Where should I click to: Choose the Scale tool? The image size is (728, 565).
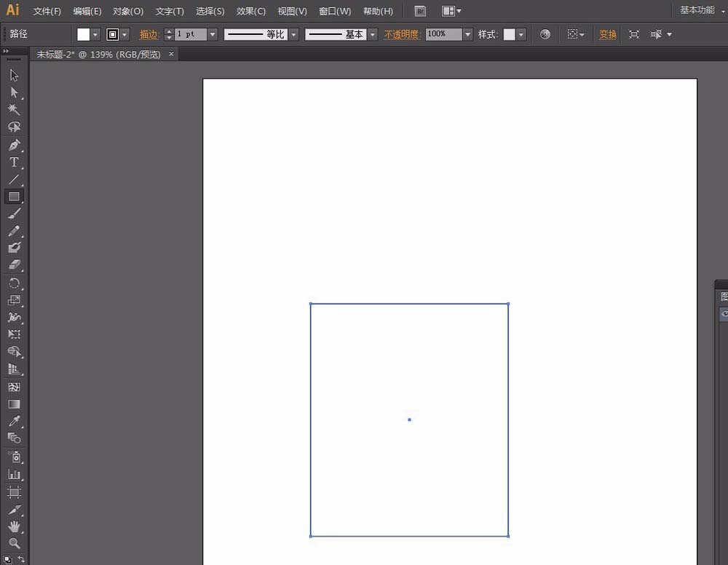click(14, 301)
